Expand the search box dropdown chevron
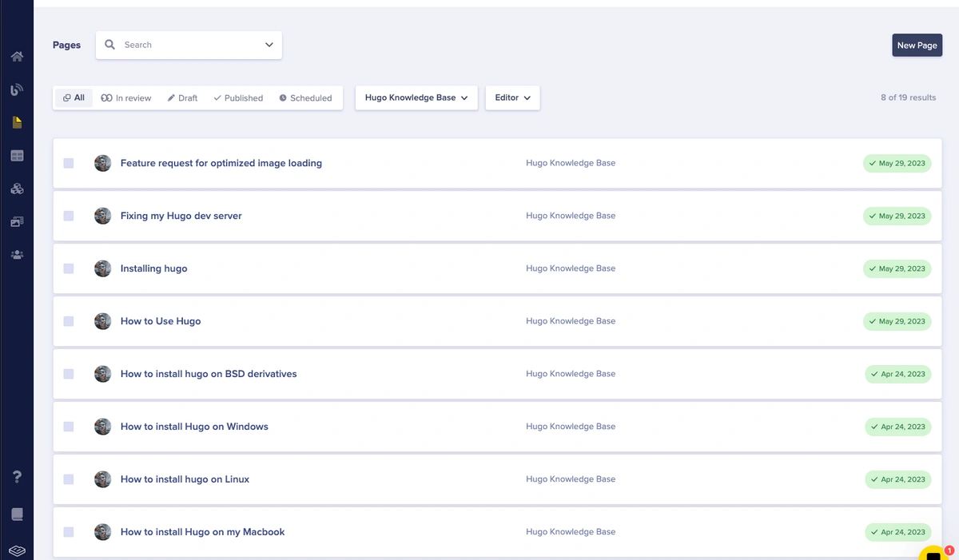Viewport: 959px width, 560px height. click(x=269, y=45)
